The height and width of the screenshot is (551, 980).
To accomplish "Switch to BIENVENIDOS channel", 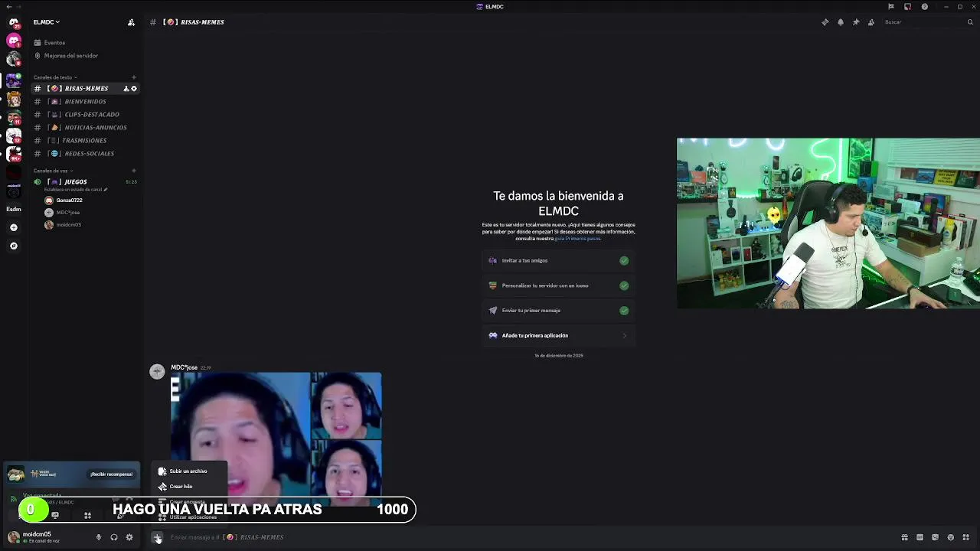I will [x=85, y=102].
